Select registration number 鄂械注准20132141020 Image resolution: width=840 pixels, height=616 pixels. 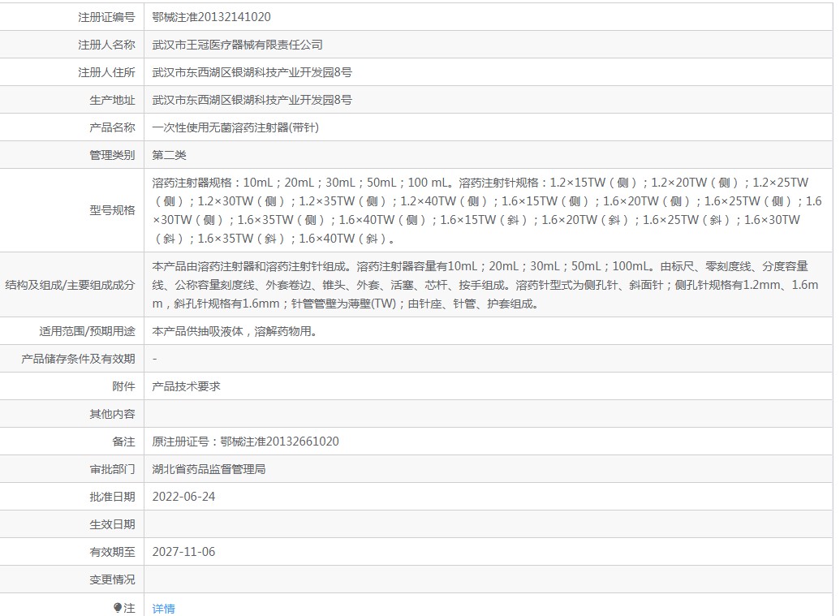(211, 17)
